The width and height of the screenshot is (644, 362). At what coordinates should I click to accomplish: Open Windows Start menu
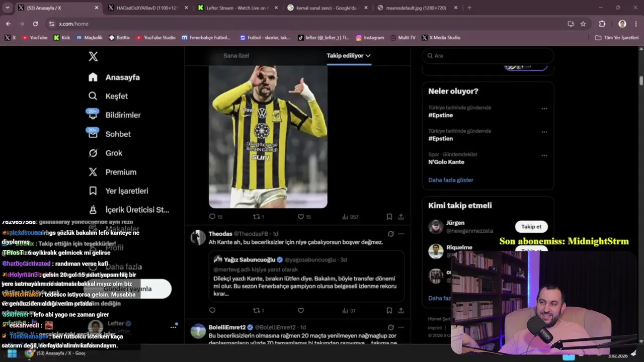click(12, 353)
